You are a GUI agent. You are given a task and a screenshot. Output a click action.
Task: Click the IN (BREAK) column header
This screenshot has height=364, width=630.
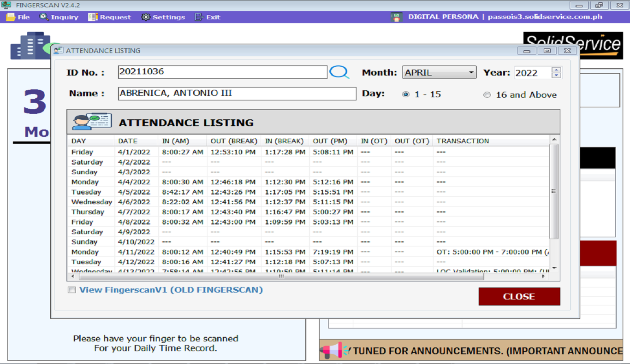[x=285, y=141]
